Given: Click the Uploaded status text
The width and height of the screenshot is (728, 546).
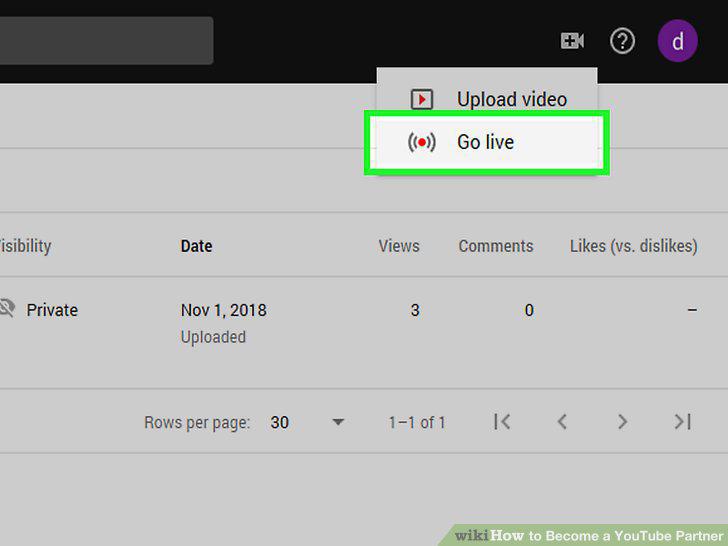Looking at the screenshot, I should (213, 337).
